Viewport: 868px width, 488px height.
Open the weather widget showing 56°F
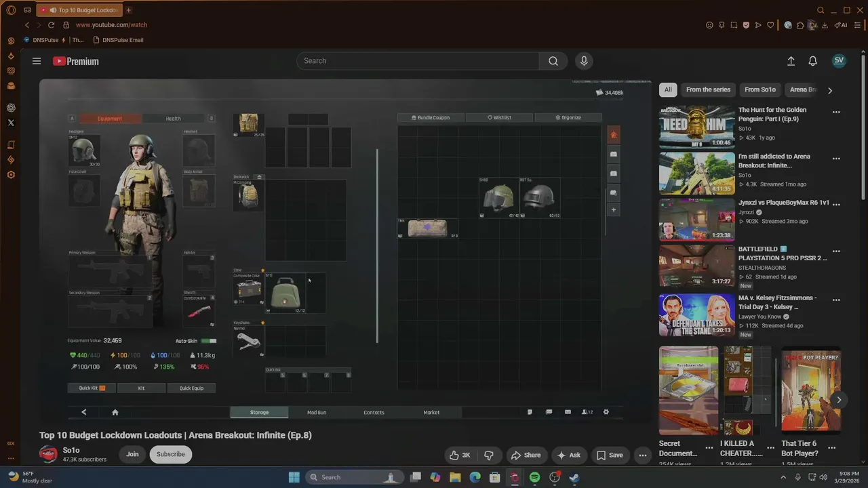click(31, 477)
